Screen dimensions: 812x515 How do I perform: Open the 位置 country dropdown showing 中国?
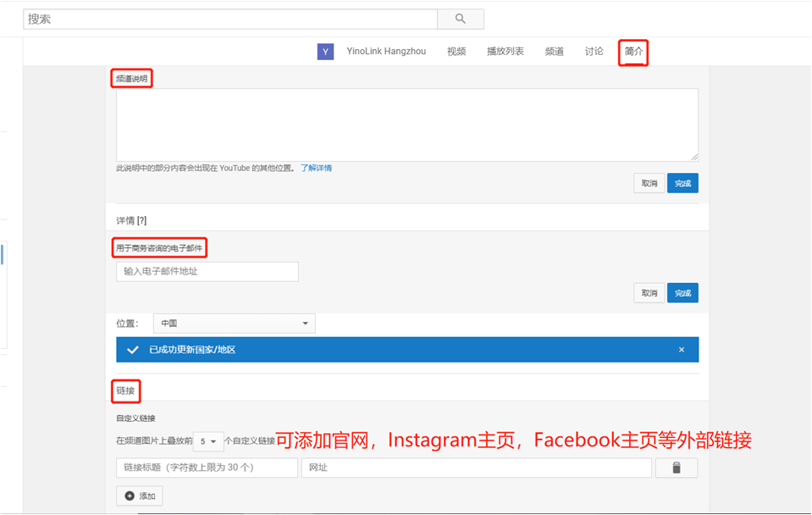point(234,324)
